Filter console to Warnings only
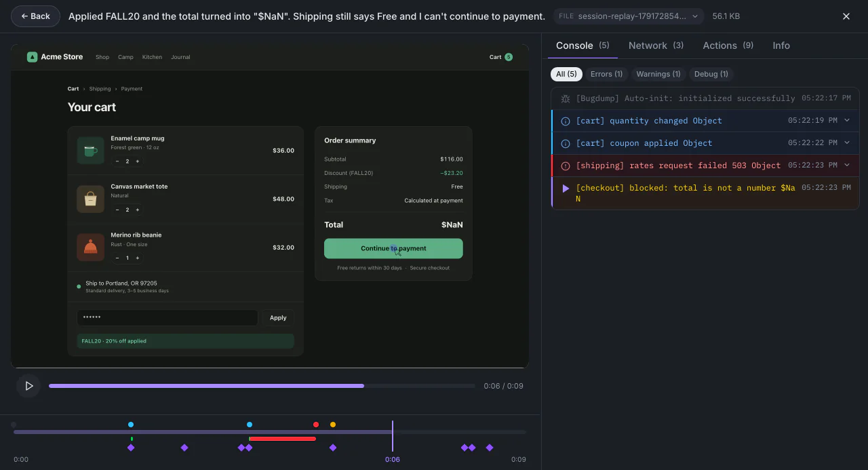 pos(658,74)
